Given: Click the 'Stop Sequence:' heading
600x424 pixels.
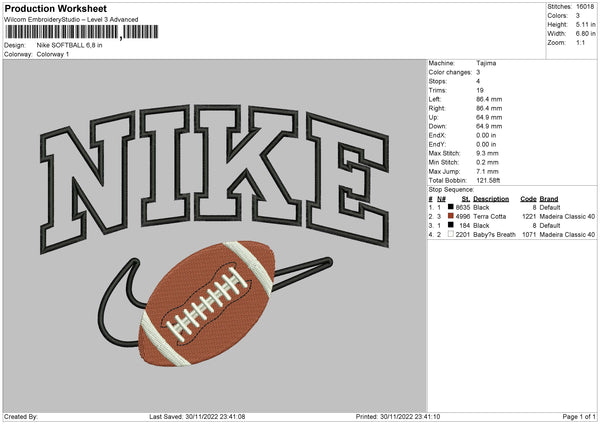Looking at the screenshot, I should click(451, 189).
